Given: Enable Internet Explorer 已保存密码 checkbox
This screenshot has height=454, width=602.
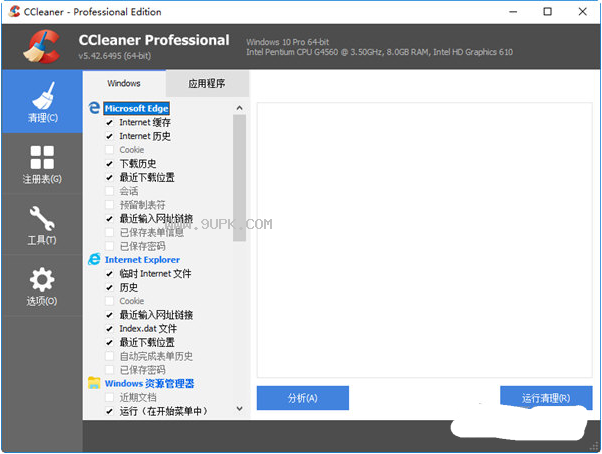Looking at the screenshot, I should coord(109,370).
